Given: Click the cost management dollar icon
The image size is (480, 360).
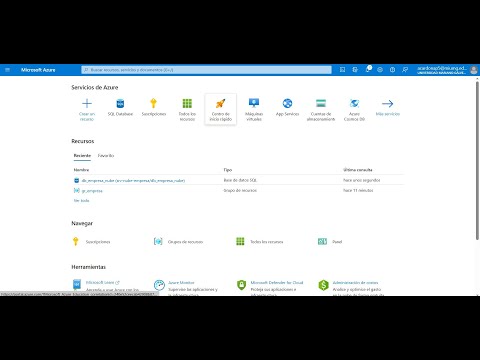Looking at the screenshot, I should point(323,285).
